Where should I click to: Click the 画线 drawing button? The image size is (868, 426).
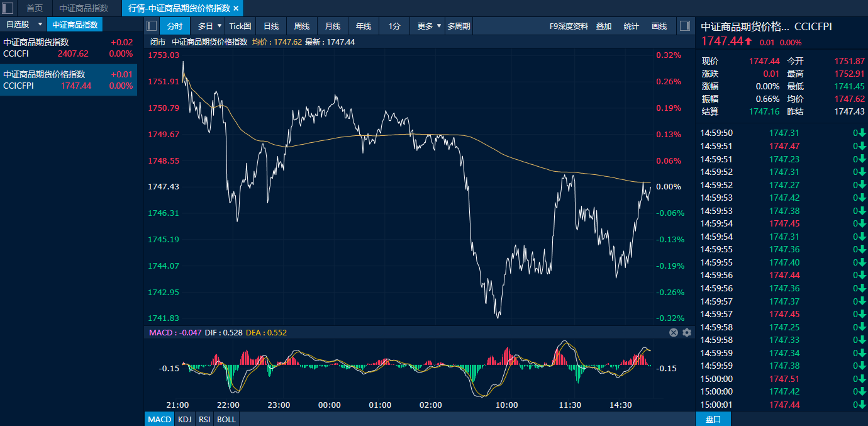(659, 26)
